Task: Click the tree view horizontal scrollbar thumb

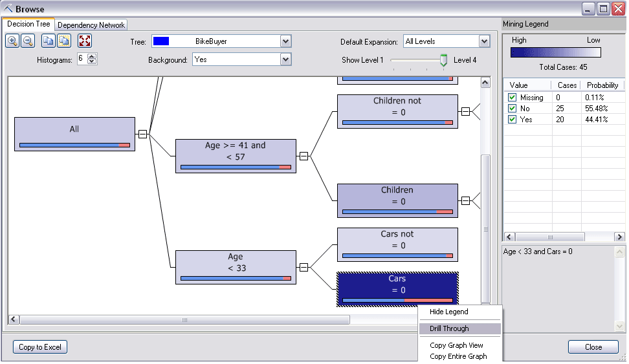Action: tap(184, 319)
